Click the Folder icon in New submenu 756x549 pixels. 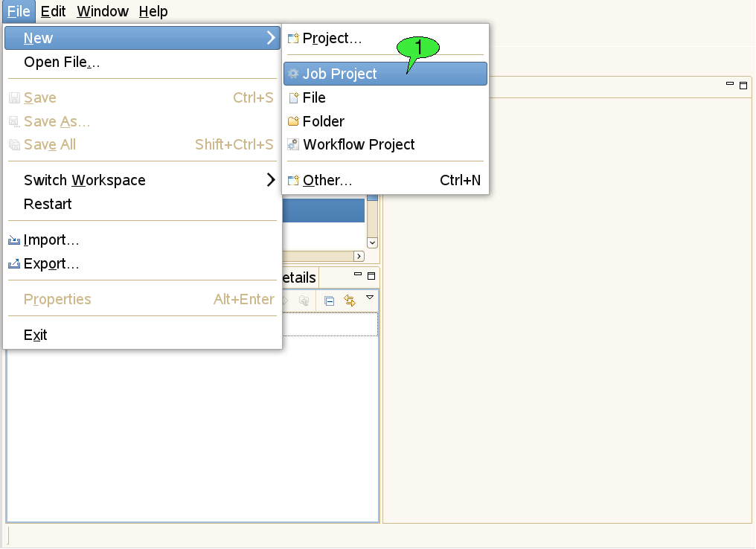[293, 121]
